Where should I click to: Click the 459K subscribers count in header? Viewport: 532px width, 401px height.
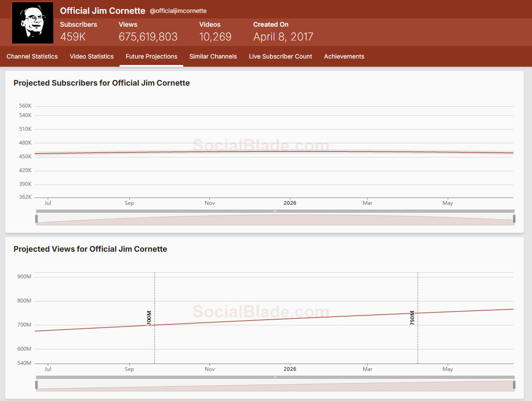coord(73,37)
